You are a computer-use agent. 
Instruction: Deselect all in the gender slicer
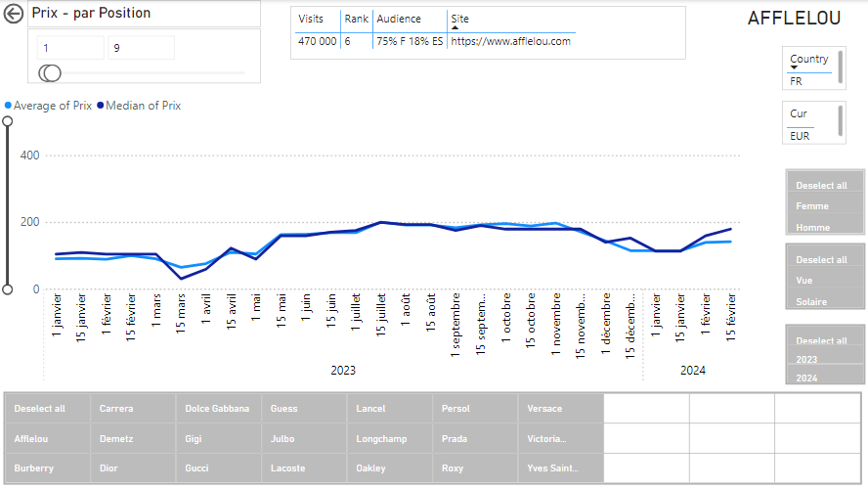825,186
